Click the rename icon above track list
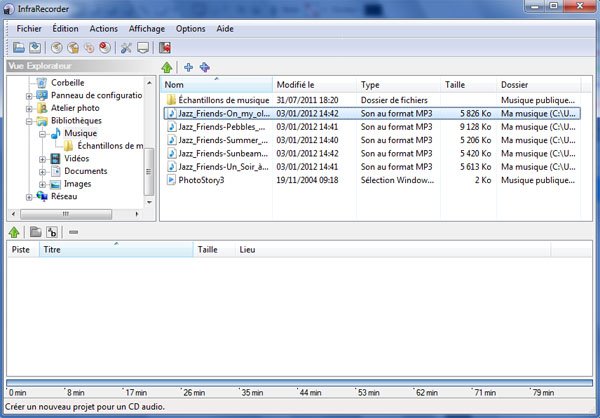The image size is (600, 418). pos(52,232)
